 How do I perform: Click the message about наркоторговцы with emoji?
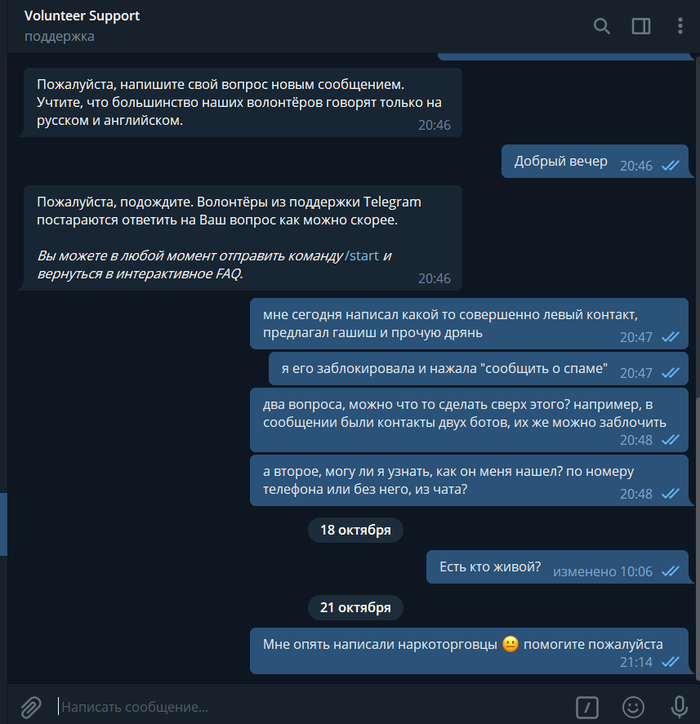coord(469,651)
